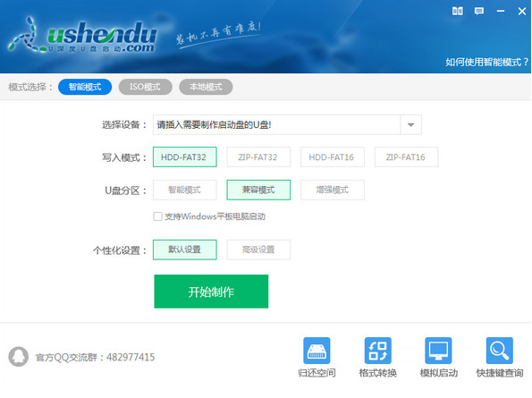Choose 高级设置 personalization option
The image size is (532, 398).
pyautogui.click(x=258, y=250)
